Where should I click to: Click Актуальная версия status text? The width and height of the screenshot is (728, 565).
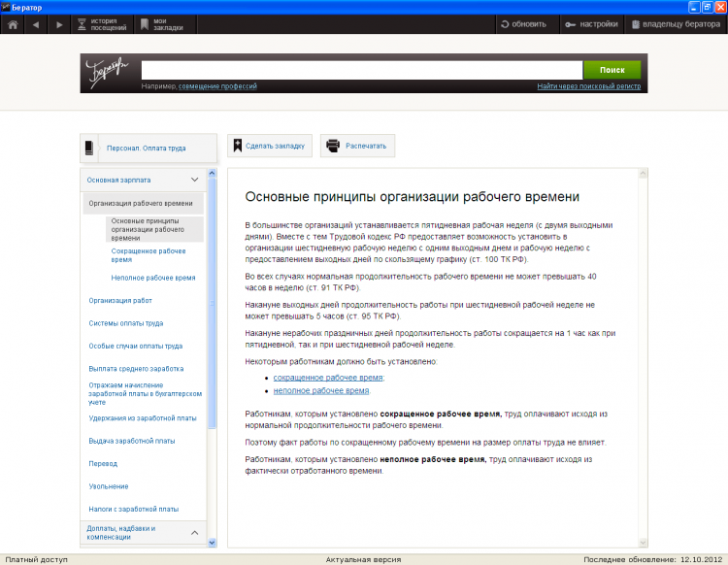click(363, 559)
